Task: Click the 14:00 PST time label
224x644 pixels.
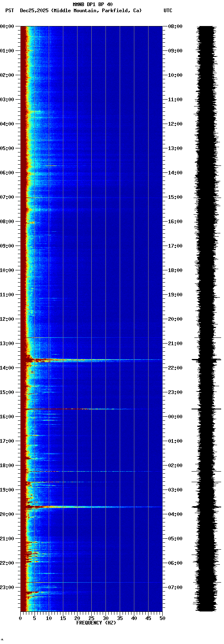Action: click(7, 368)
